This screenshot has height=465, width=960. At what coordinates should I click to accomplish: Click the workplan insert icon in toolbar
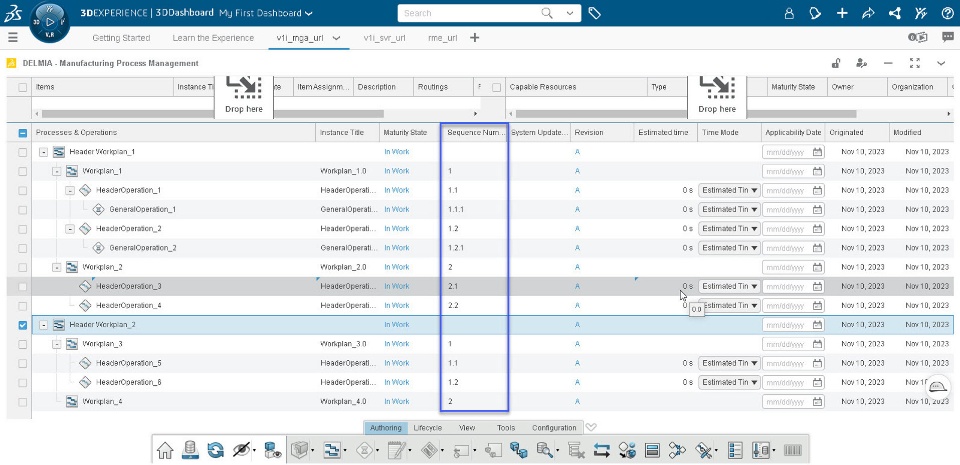pos(332,451)
